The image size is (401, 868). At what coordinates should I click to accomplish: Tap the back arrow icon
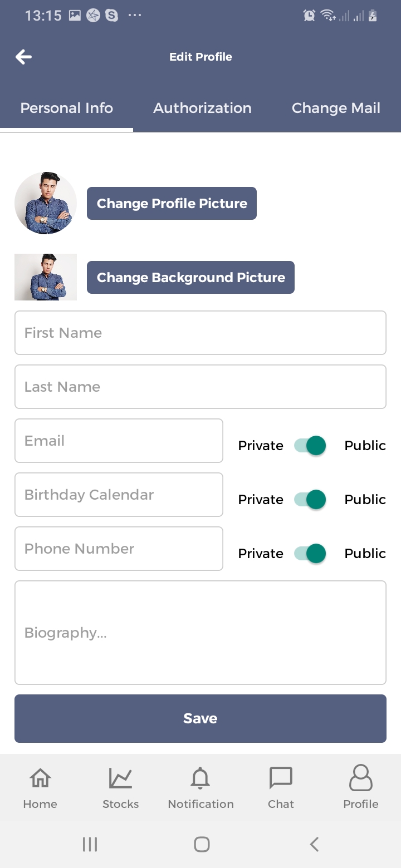point(23,57)
